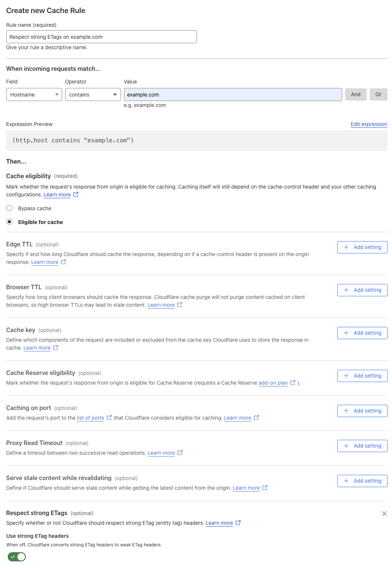Click external link icon after Browser TTL Learn more
Viewport: 392px width, 568px height.
click(180, 305)
